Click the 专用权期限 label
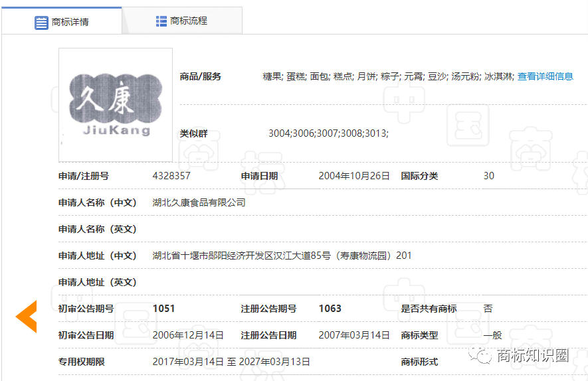 (x=81, y=362)
